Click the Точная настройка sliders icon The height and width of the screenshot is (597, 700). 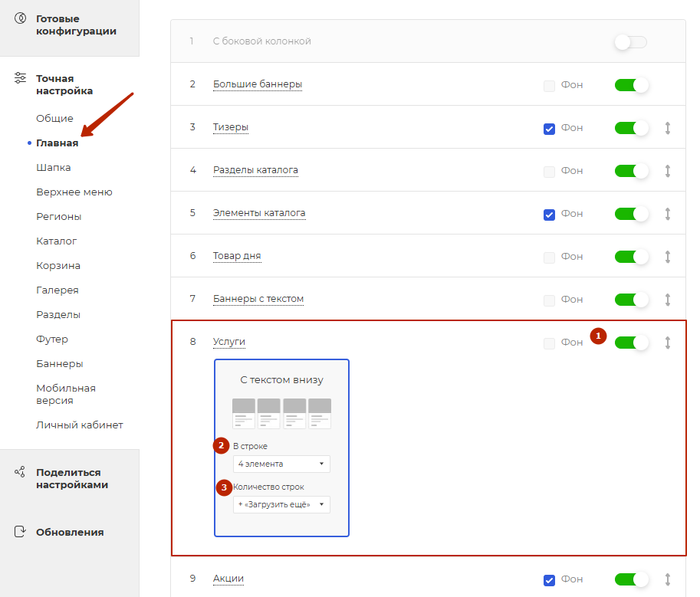(x=20, y=78)
